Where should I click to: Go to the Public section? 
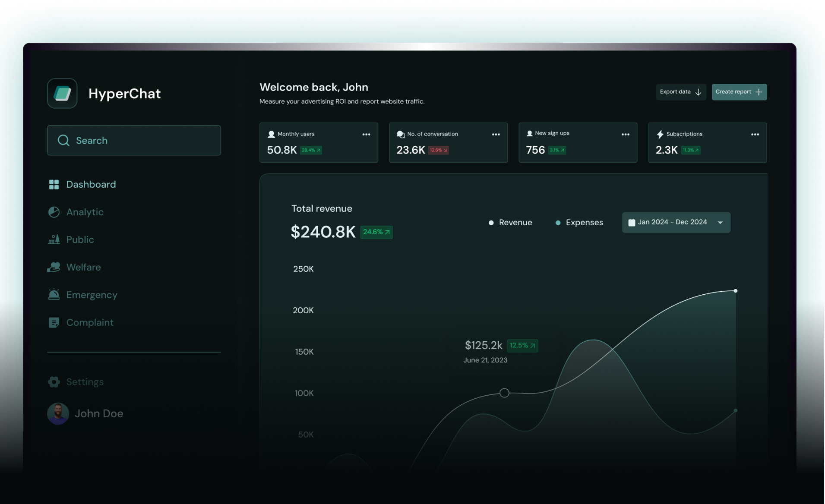tap(80, 240)
